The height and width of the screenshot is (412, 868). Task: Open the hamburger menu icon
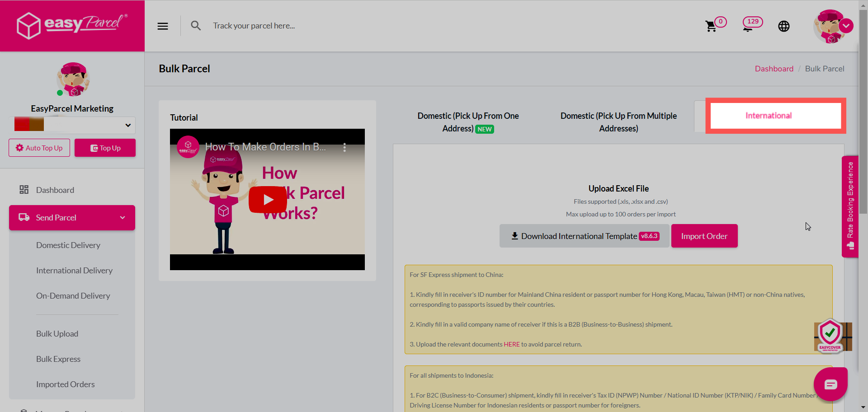tap(163, 26)
